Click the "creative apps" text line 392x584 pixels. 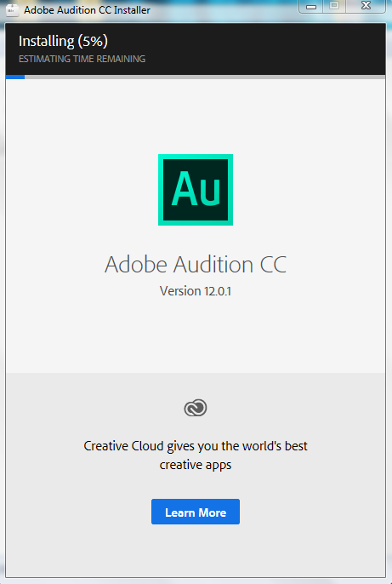(196, 465)
